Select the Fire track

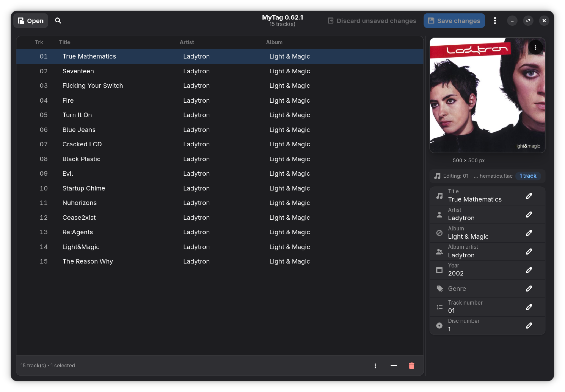coord(220,100)
